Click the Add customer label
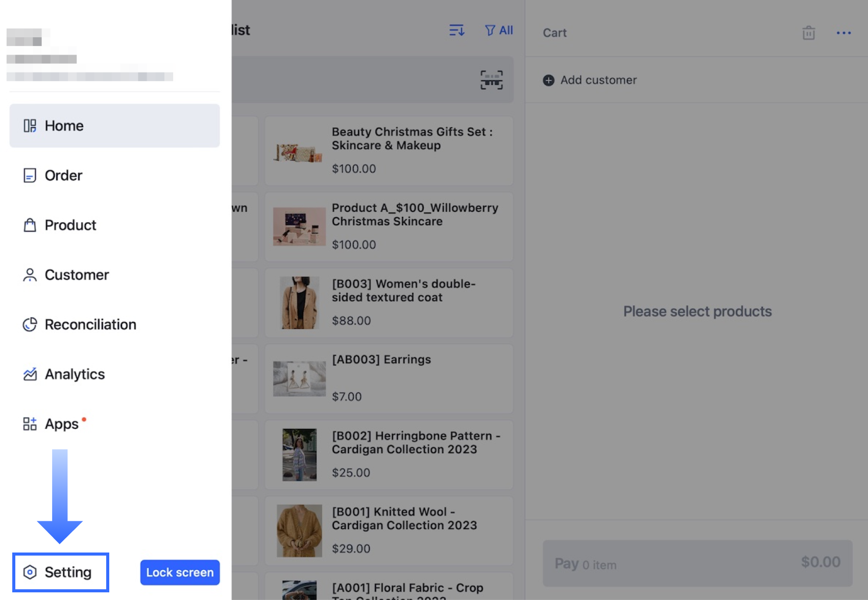Screen dimensions: 868x600 pyautogui.click(x=598, y=80)
